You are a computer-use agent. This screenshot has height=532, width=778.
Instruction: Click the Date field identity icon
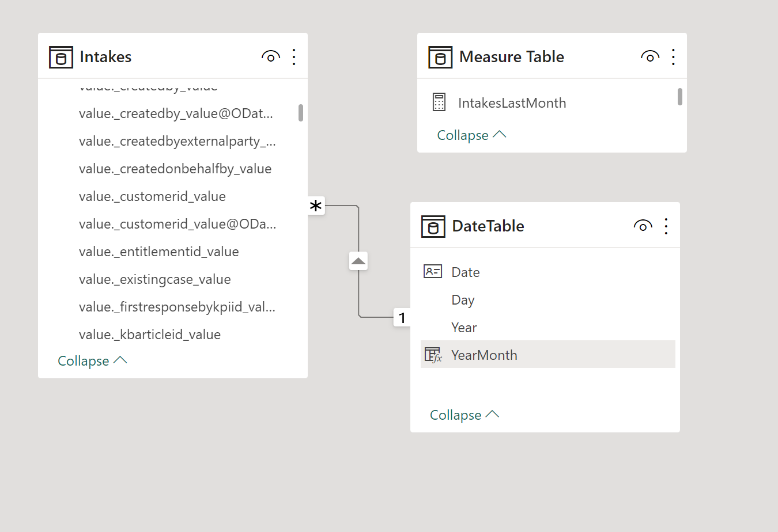coord(433,271)
